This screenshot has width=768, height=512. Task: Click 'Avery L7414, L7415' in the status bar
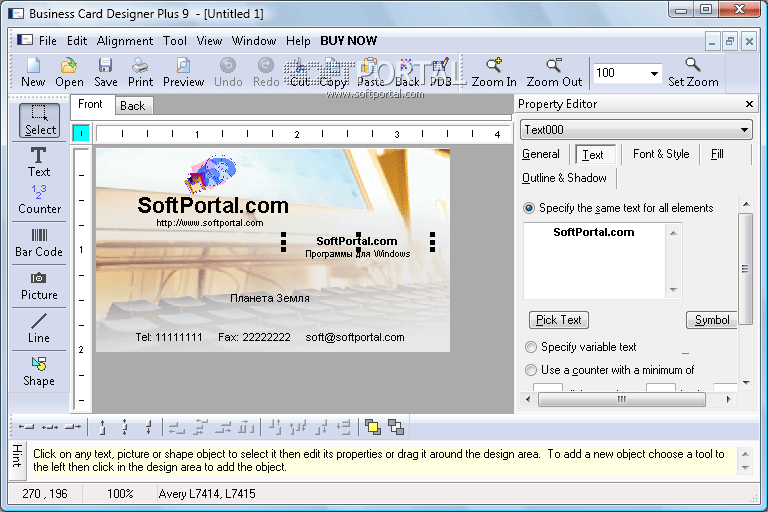[x=207, y=493]
